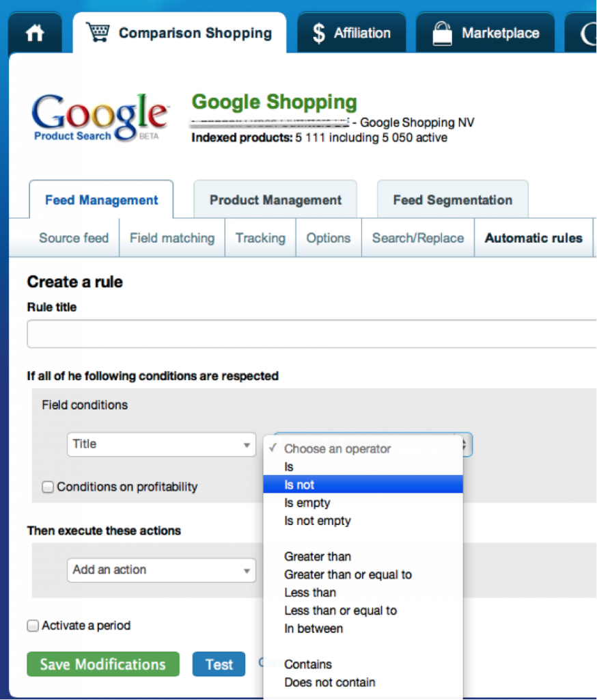Choose the 'Contains' operator
The image size is (597, 700).
[363, 664]
